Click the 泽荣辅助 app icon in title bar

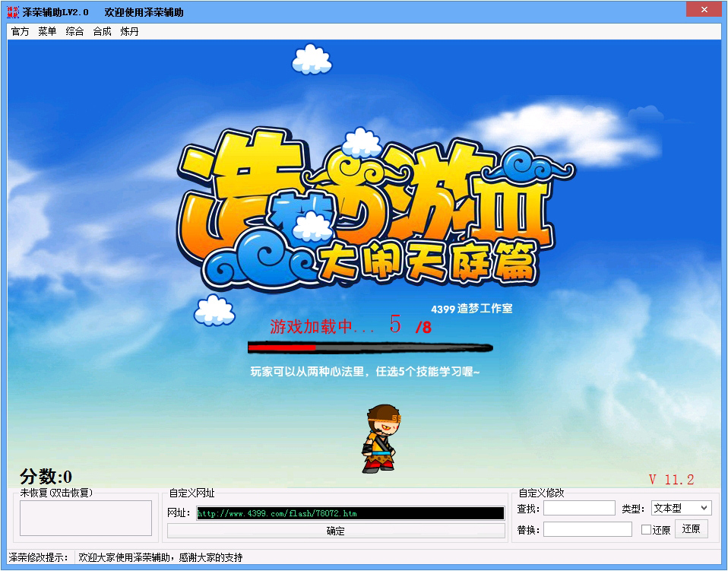[12, 12]
